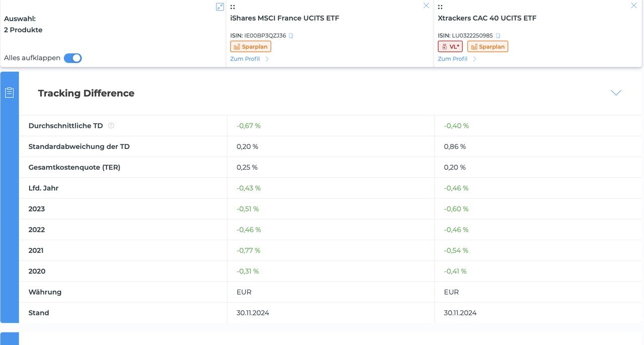Click the Sparplan badge under iShares MSCI France
The image size is (644, 345).
coord(251,47)
